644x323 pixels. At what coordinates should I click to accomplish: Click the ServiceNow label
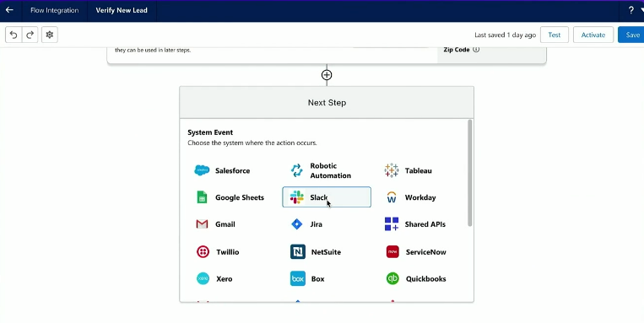tap(426, 252)
